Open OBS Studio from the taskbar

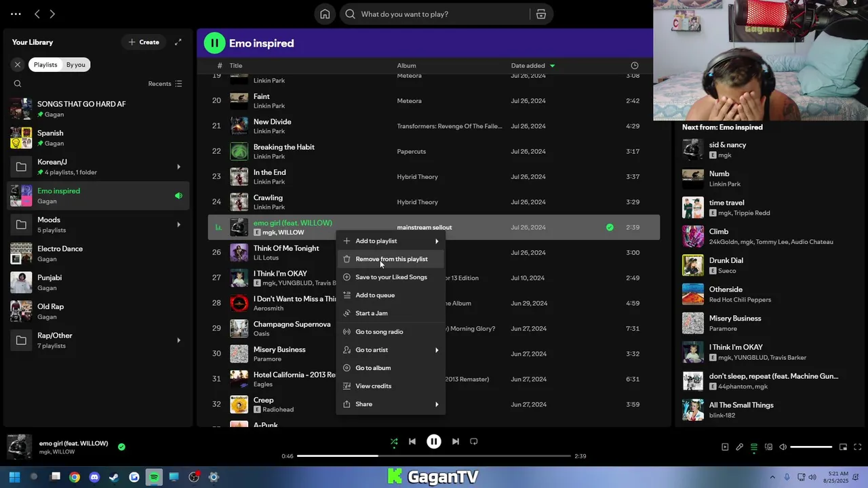click(x=194, y=477)
